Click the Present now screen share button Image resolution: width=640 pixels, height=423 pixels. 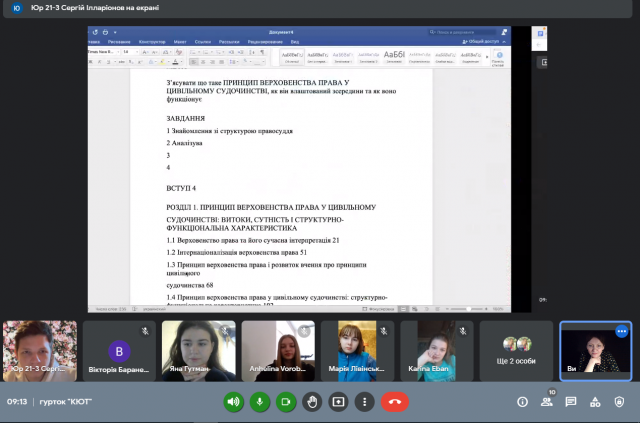(338, 402)
